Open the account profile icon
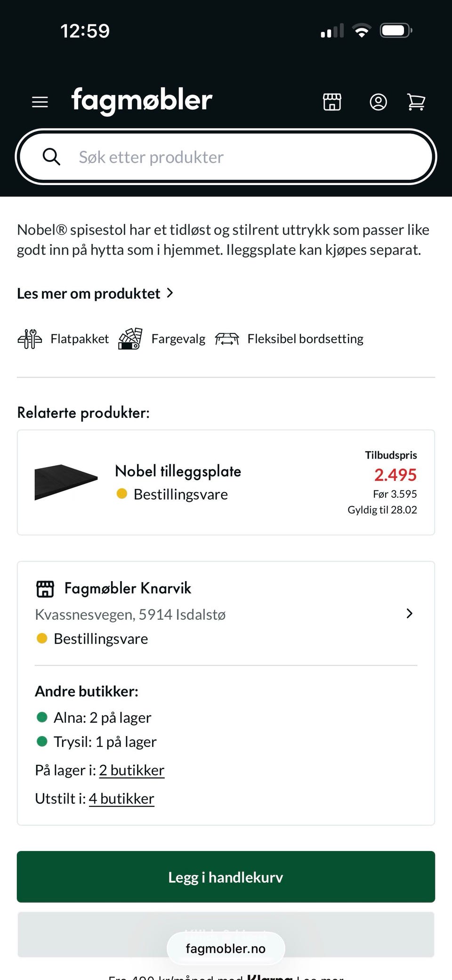 pos(379,101)
